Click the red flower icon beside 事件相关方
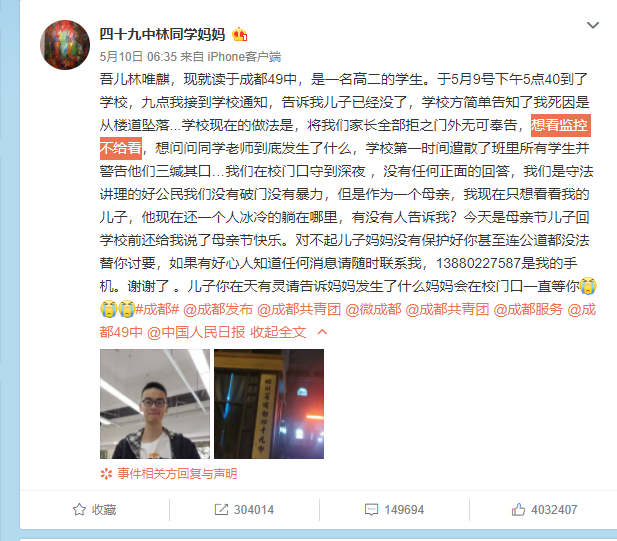Image resolution: width=617 pixels, height=541 pixels. 106,474
